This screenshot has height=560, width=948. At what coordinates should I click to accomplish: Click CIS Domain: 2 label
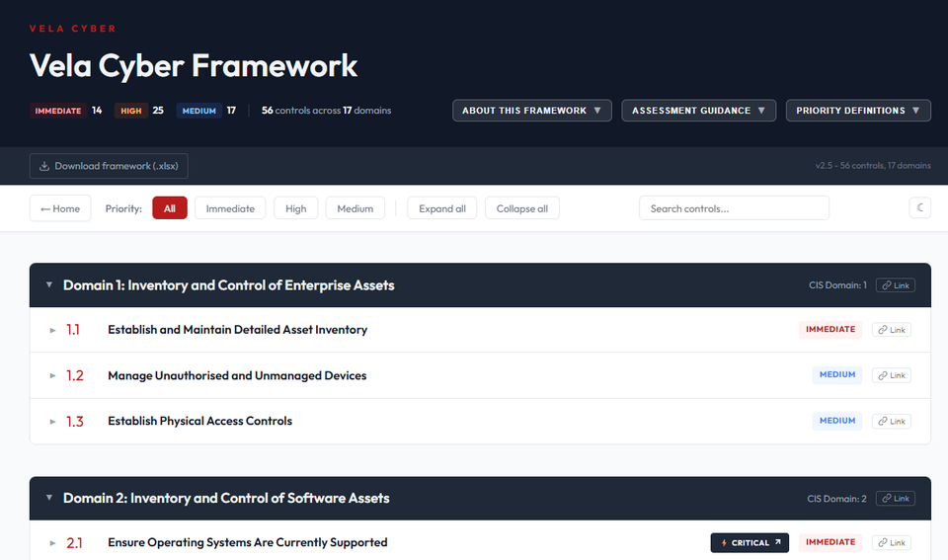coord(836,499)
